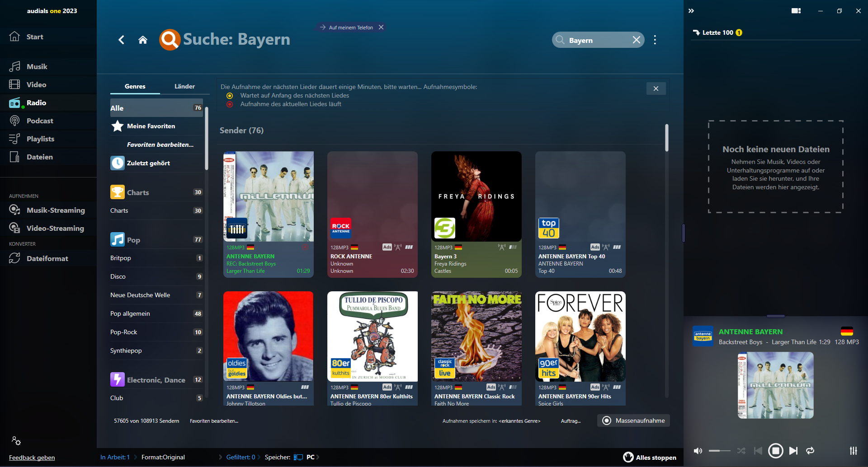868x467 pixels.
Task: Open Meine Favoriten
Action: click(x=156, y=126)
